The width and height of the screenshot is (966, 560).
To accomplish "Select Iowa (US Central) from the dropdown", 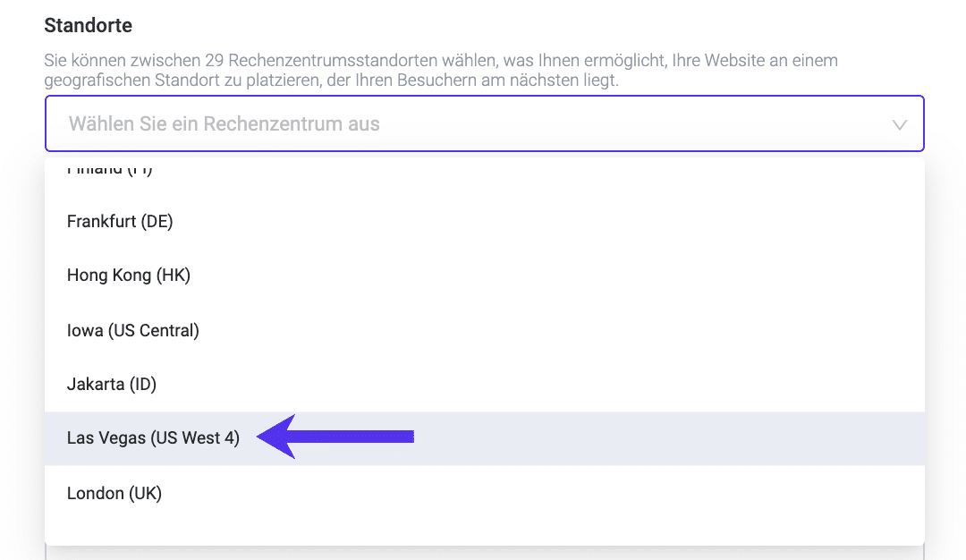I will point(132,330).
